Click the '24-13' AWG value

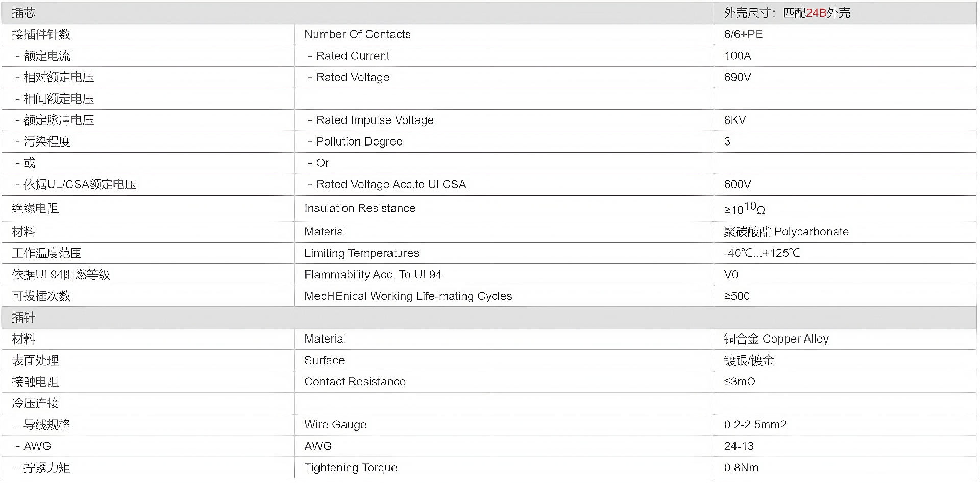pyautogui.click(x=739, y=446)
